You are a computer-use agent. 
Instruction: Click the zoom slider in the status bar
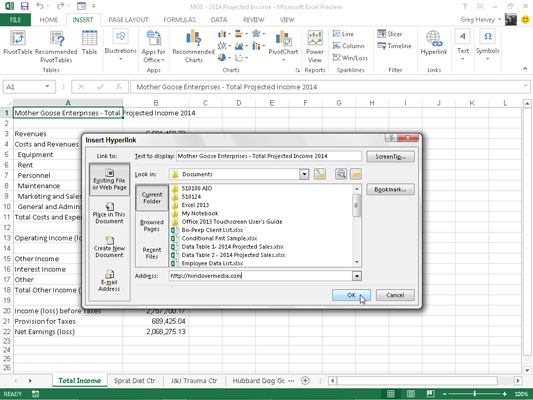point(475,394)
